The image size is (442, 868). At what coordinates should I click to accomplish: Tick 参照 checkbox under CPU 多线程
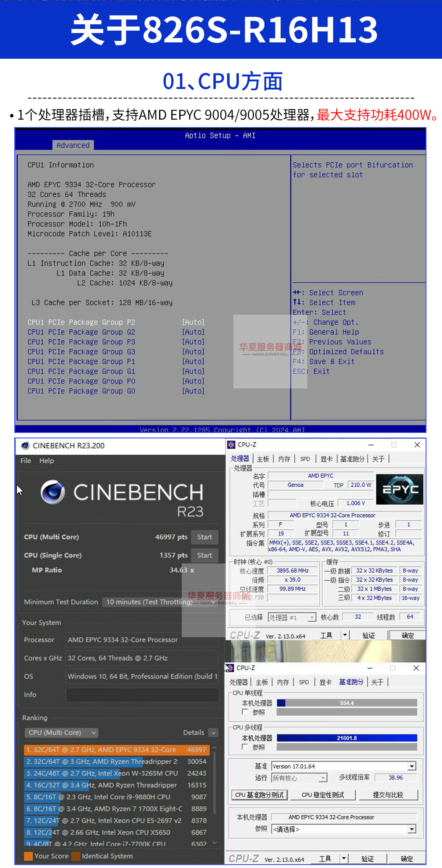point(245,747)
